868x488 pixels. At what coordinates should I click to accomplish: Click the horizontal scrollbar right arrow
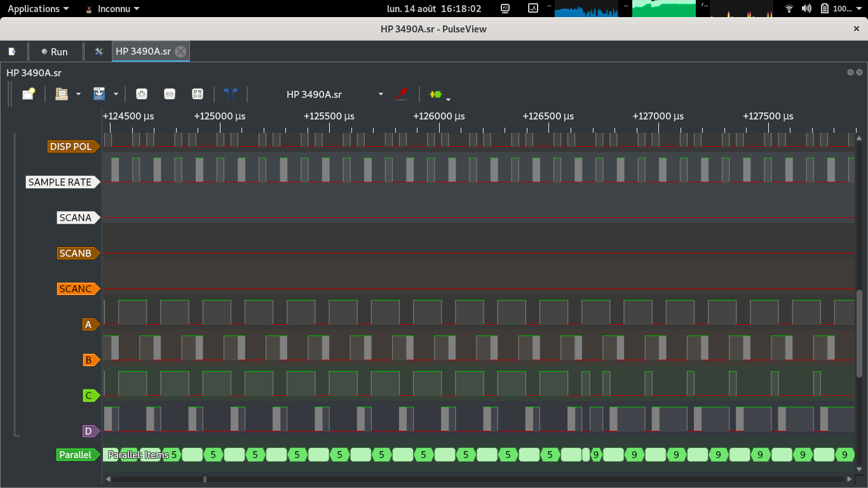[x=850, y=479]
